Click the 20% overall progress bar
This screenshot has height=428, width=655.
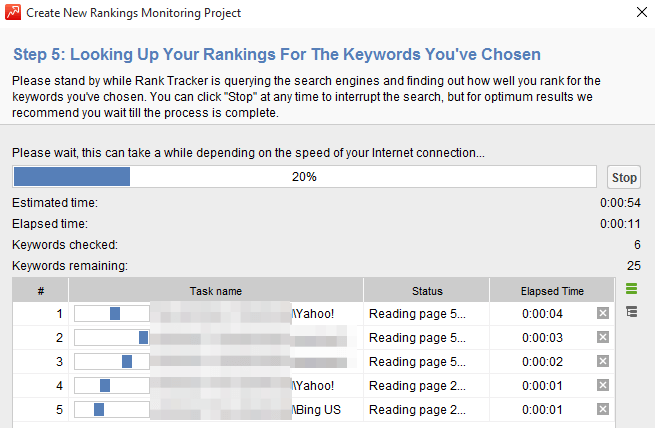305,177
